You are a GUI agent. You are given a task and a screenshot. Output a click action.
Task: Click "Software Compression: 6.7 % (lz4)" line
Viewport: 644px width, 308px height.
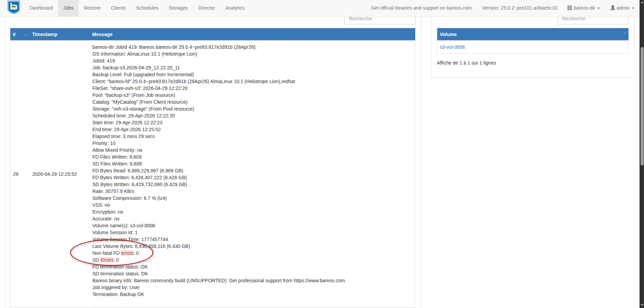[129, 198]
